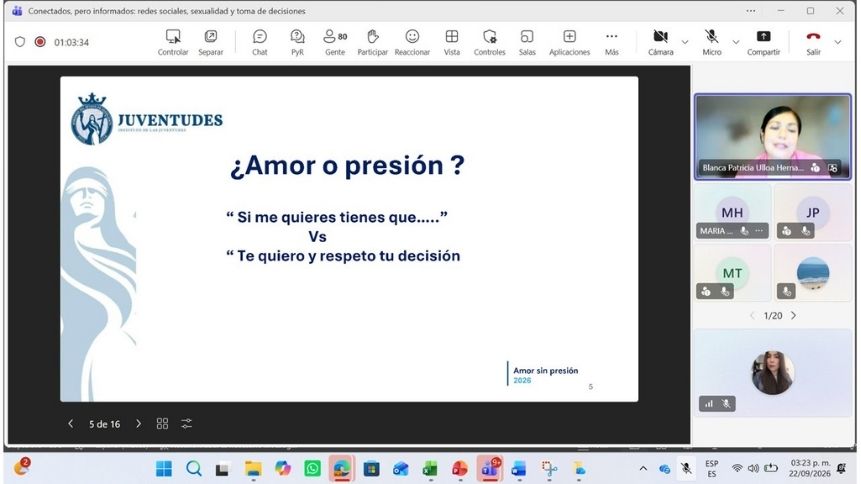This screenshot has width=861, height=484.
Task: Open Snipping Tool from taskbar
Action: pyautogui.click(x=549, y=469)
